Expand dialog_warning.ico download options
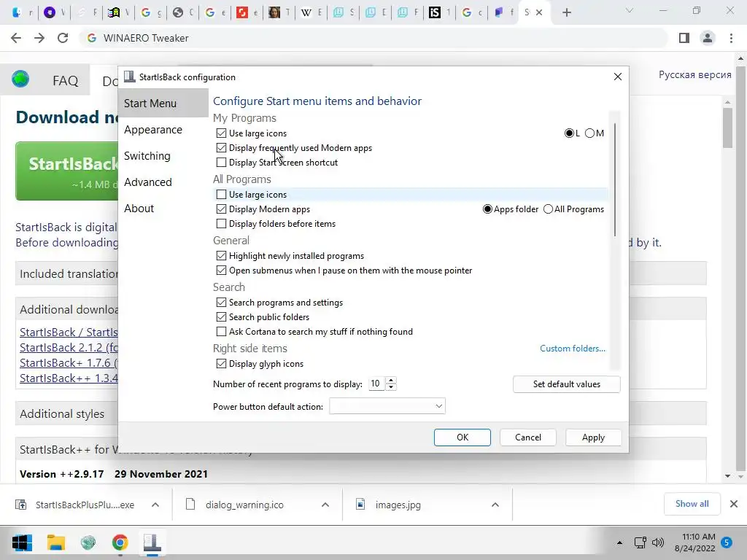This screenshot has height=560, width=747. (x=325, y=505)
